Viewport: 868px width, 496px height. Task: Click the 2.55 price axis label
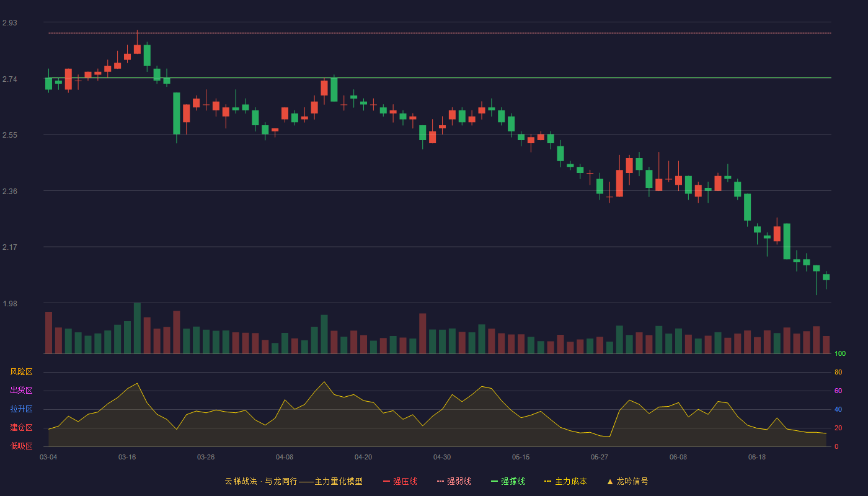coord(10,135)
